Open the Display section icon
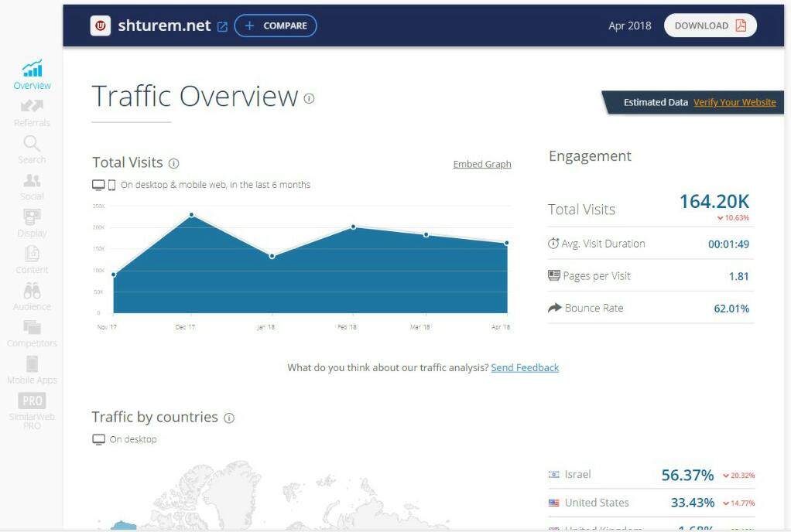Viewport: 791px width, 532px height. 32,217
